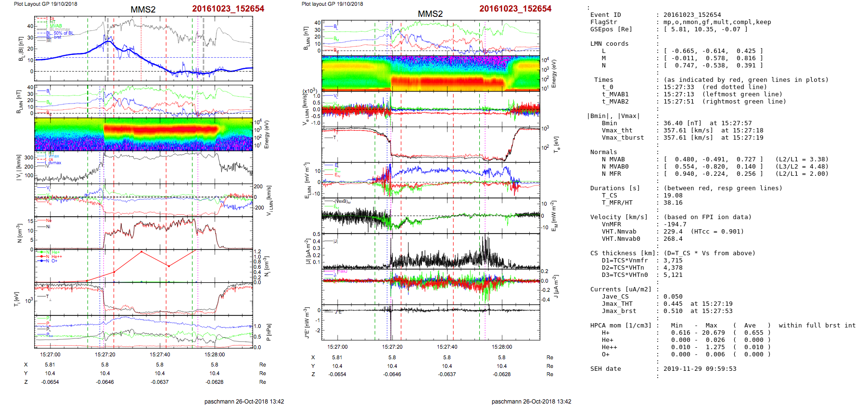Screen dimensions: 868x405
Task: Select the paschmann 26-Oct-2018 footer under right plot
Action: pos(531,401)
